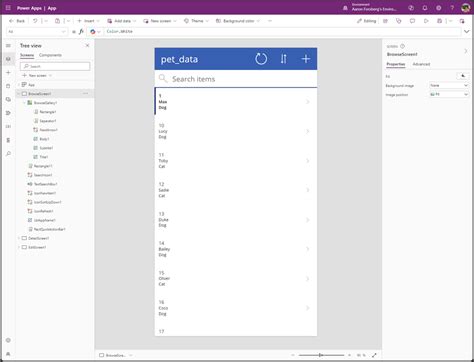Click the refresh icon in app header
Viewport: 474px width, 362px height.
click(x=261, y=59)
